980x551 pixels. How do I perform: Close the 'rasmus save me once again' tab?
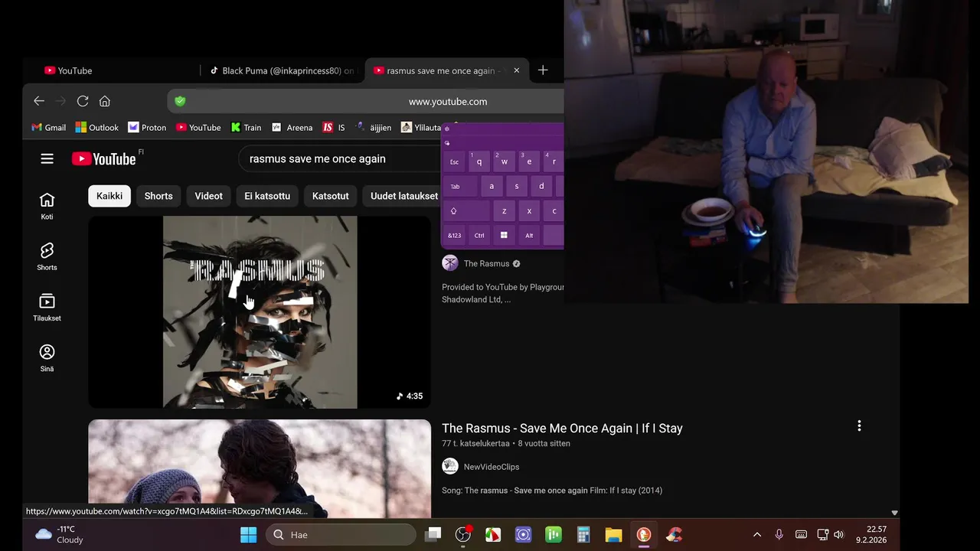coord(516,70)
